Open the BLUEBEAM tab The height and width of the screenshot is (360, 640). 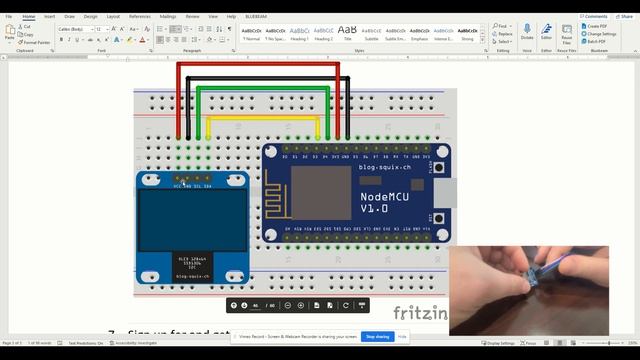pyautogui.click(x=256, y=17)
